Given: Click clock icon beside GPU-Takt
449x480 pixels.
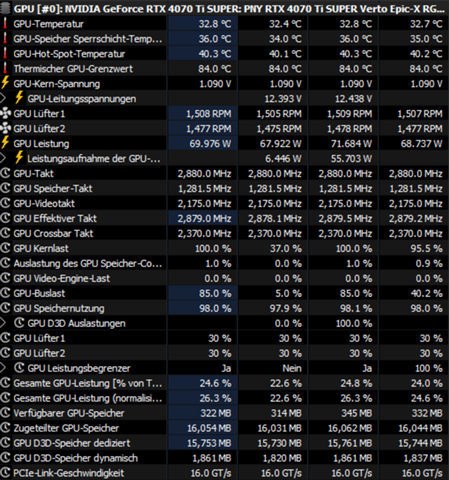Looking at the screenshot, I should point(5,173).
